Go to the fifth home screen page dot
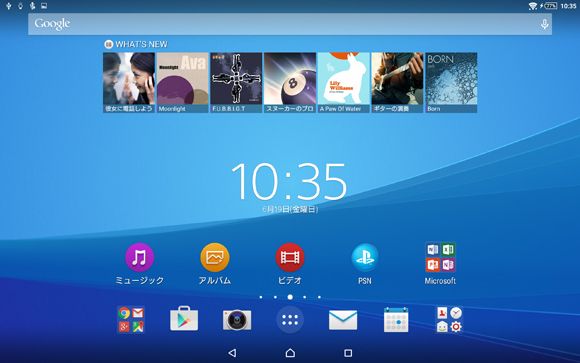The height and width of the screenshot is (363, 580). point(319,297)
